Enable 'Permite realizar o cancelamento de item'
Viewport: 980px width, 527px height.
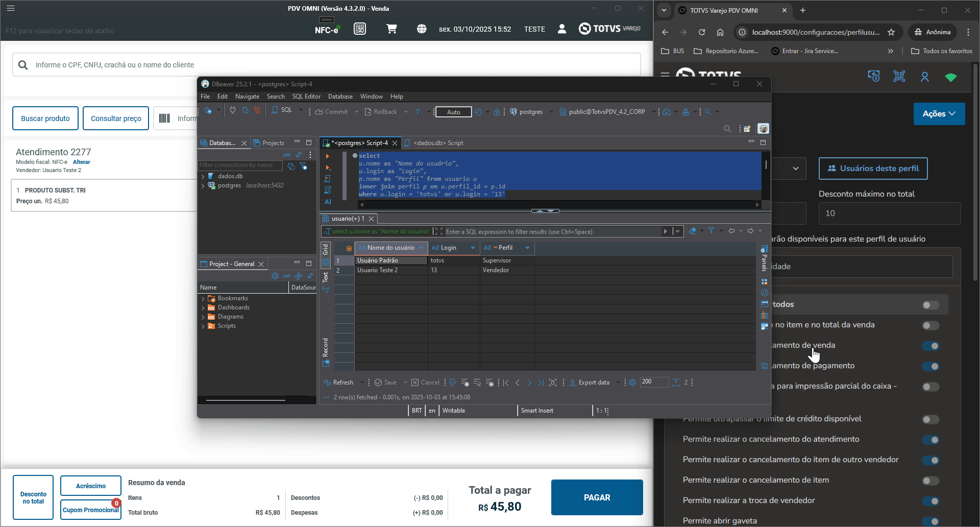point(930,481)
